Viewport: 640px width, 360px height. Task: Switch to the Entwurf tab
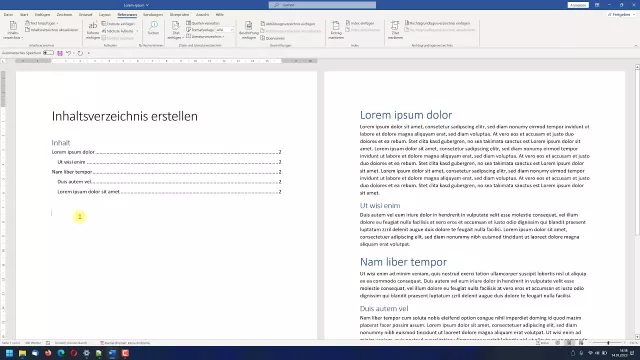(85, 14)
